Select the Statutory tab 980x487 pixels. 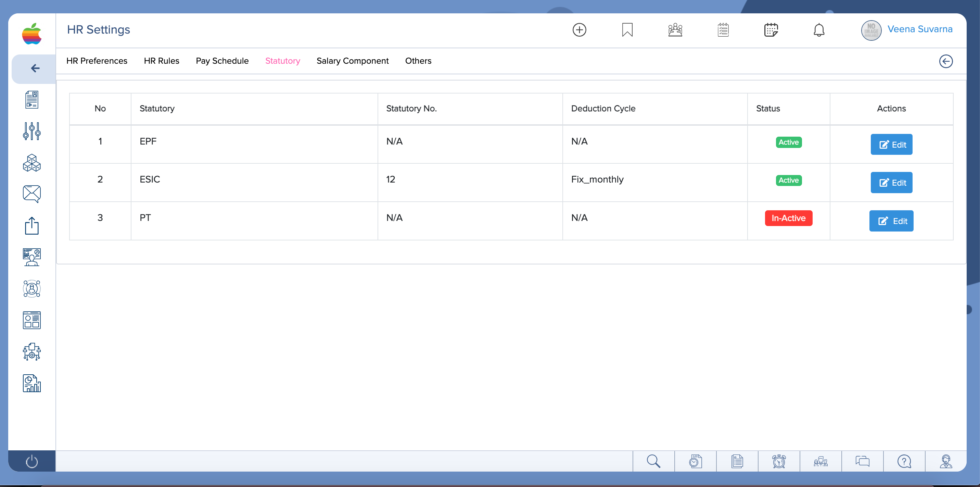[283, 61]
